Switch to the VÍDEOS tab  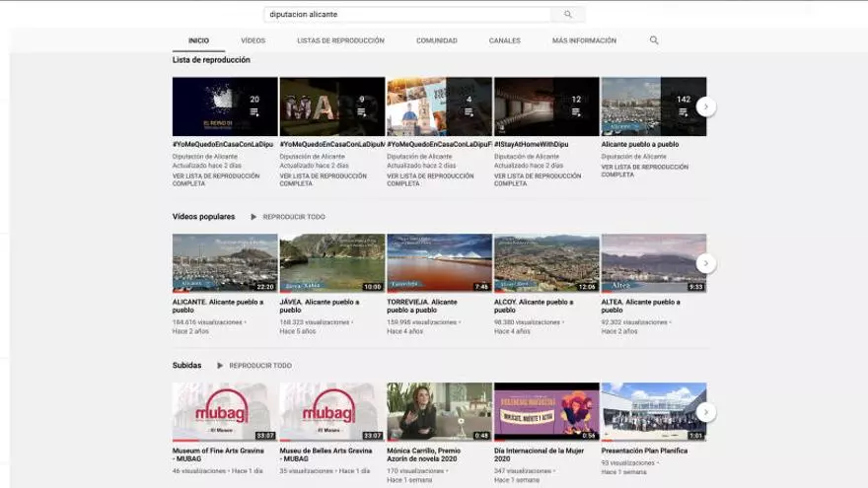tap(253, 40)
